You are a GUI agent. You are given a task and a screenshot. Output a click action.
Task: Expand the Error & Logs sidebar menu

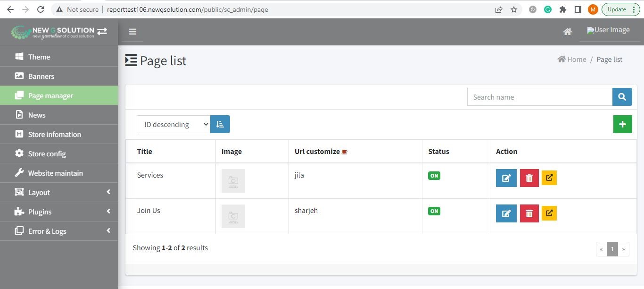[59, 231]
